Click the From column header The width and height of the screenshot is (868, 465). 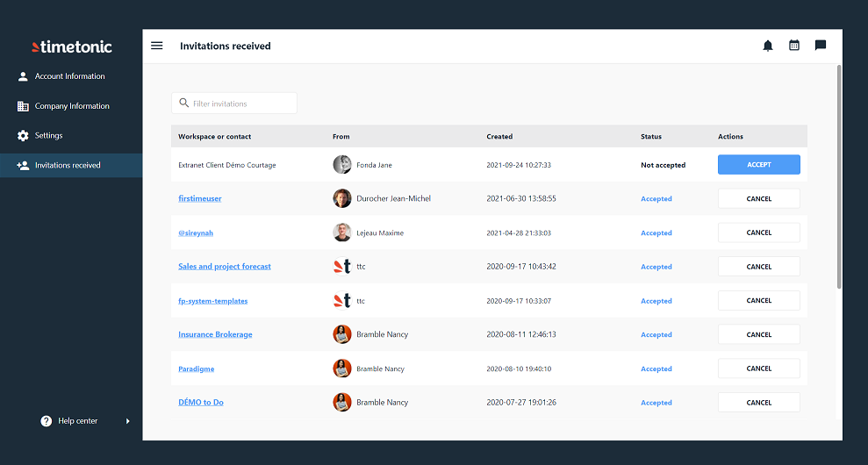[341, 137]
